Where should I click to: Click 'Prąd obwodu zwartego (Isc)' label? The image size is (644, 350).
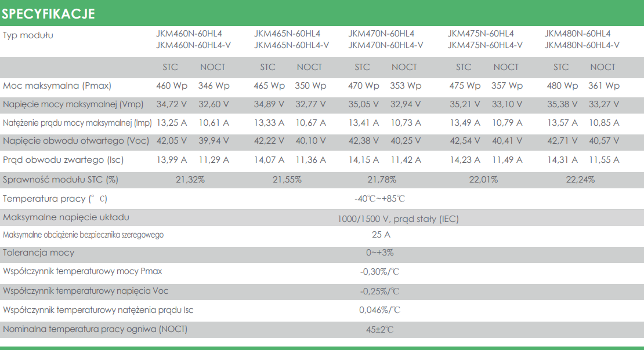coord(63,160)
